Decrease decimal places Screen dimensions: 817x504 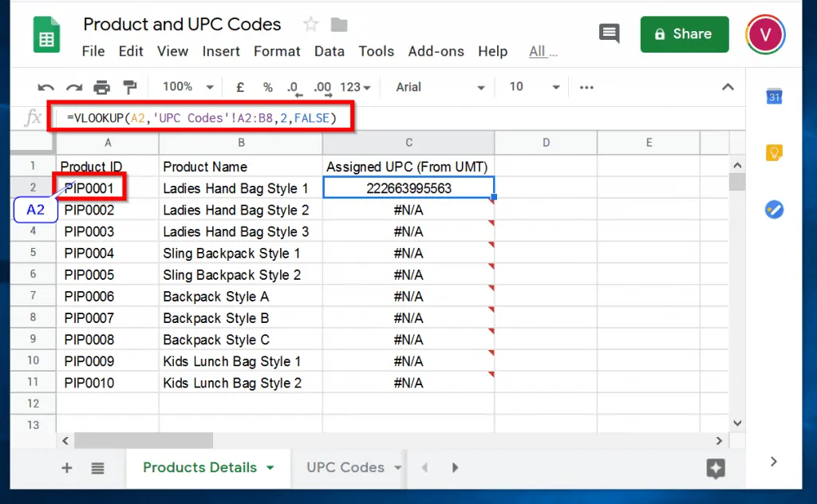pos(294,88)
